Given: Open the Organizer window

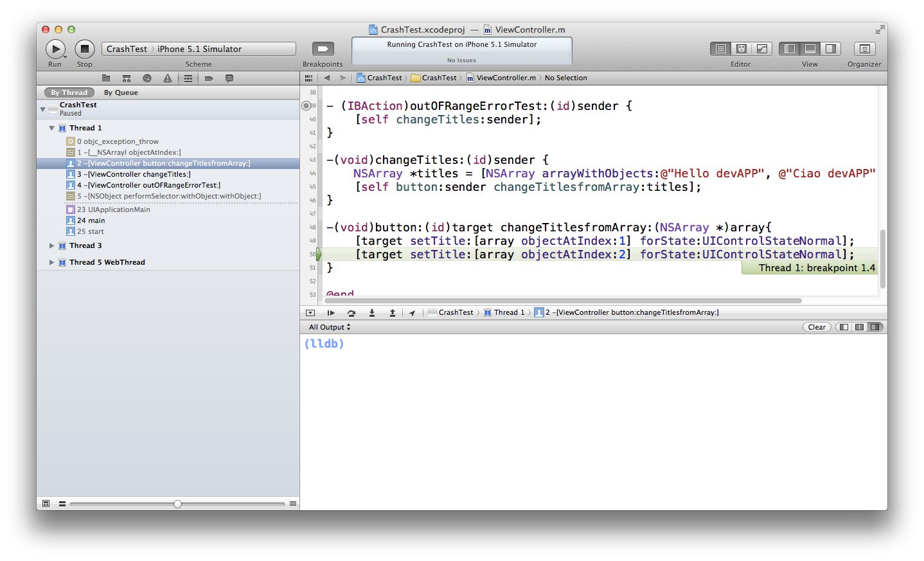Looking at the screenshot, I should (864, 49).
